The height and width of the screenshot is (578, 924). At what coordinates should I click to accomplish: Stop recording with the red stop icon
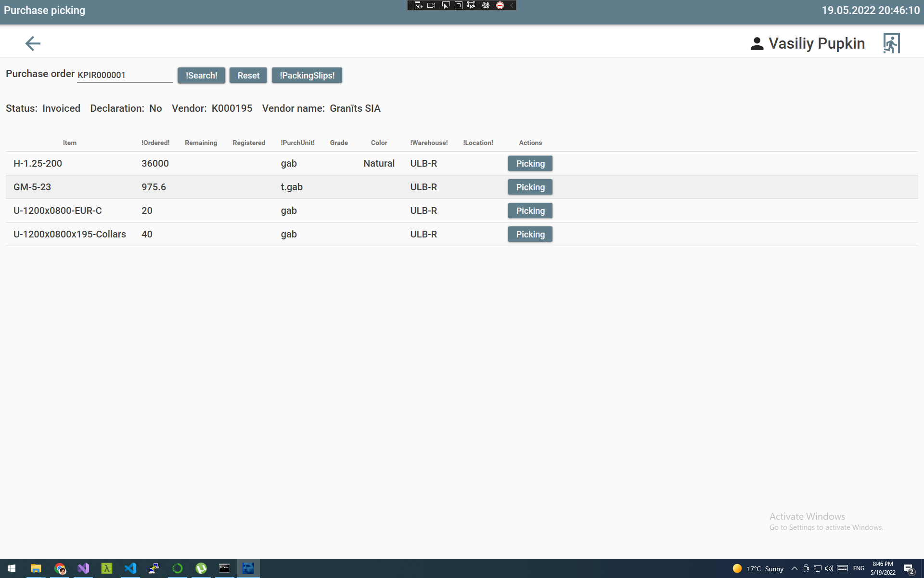click(x=500, y=5)
